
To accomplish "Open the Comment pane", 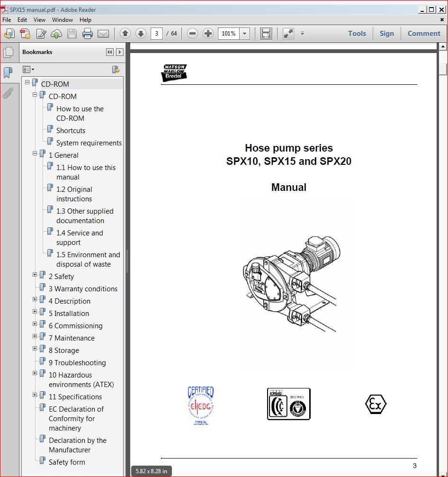I will click(423, 34).
